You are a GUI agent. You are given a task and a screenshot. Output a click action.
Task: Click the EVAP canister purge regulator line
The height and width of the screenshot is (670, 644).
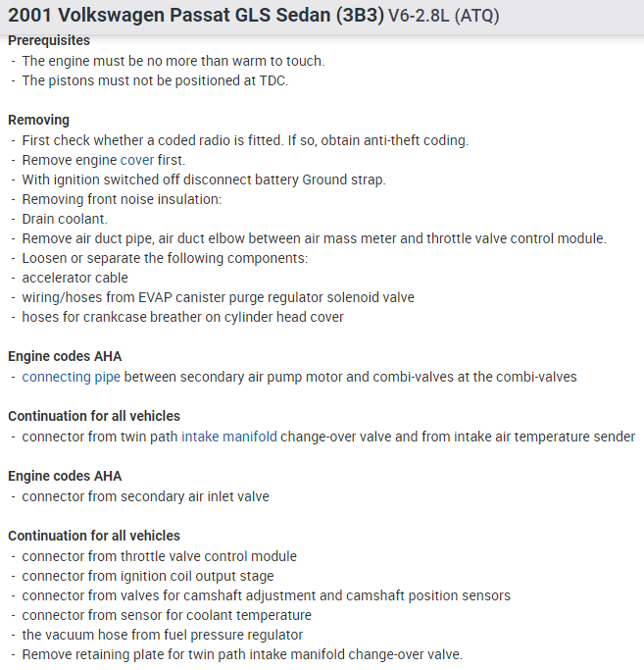218,297
